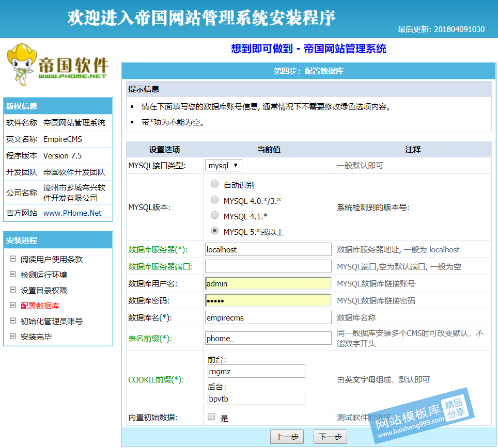Image resolution: width=498 pixels, height=448 pixels.
Task: Focus the empty 数据库服务器端口 field
Action: [269, 266]
